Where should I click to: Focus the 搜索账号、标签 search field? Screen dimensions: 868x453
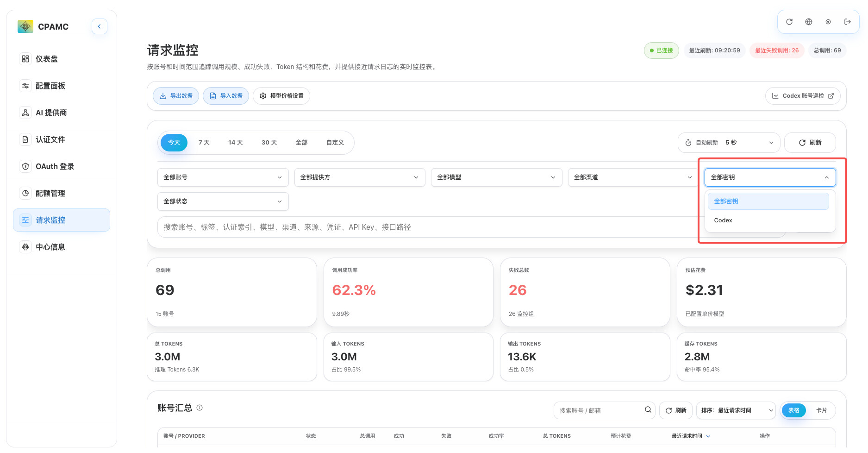[471, 227]
